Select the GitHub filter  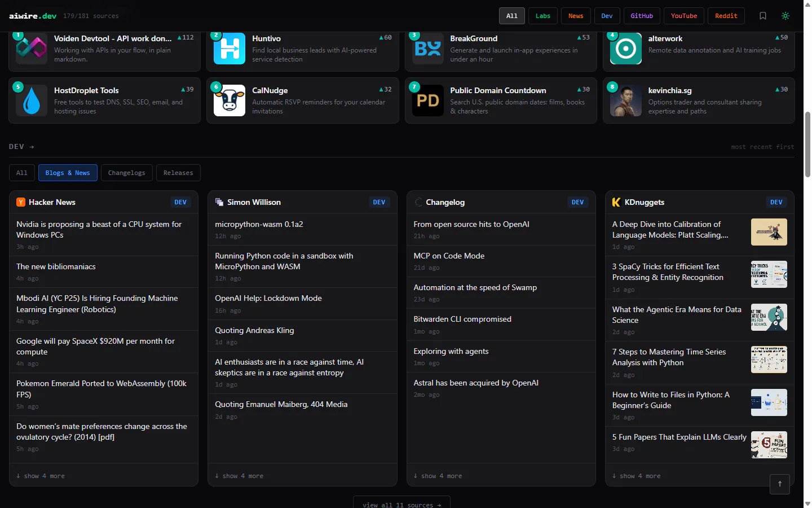[642, 16]
